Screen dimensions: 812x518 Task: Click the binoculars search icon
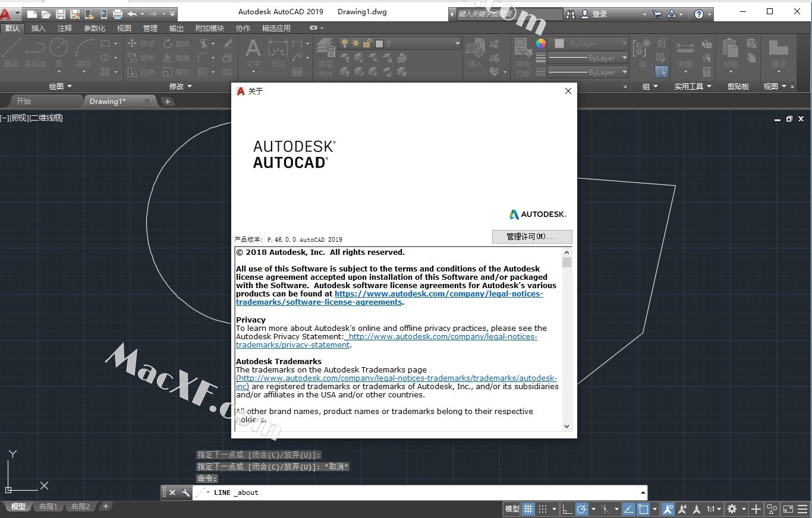[571, 14]
